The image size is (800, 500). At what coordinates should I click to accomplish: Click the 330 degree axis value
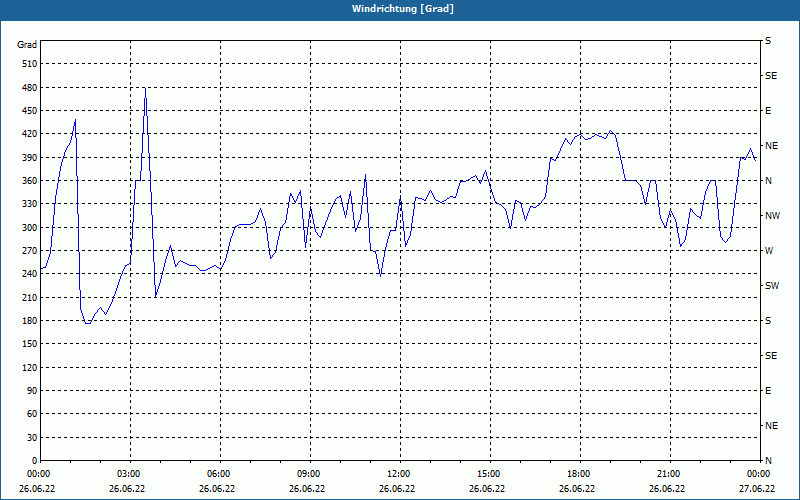coord(29,204)
